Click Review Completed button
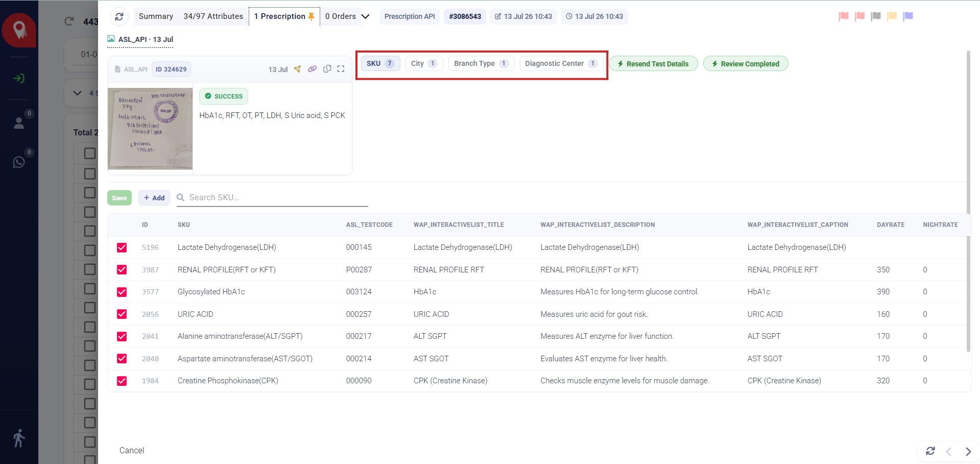 [x=746, y=64]
